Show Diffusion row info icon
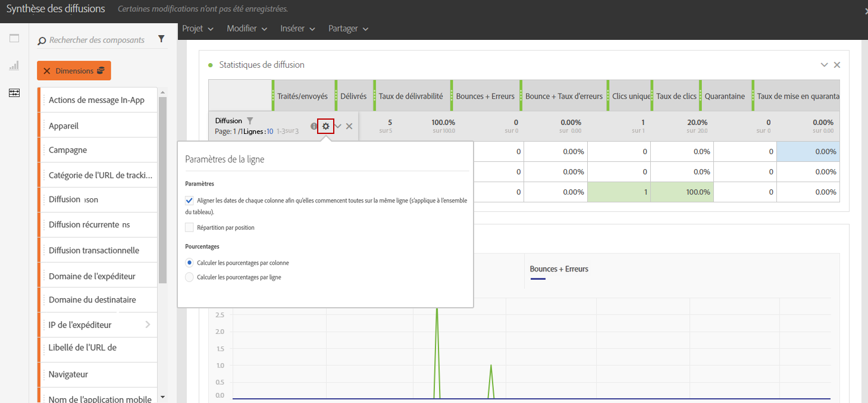This screenshot has width=868, height=403. coord(314,126)
